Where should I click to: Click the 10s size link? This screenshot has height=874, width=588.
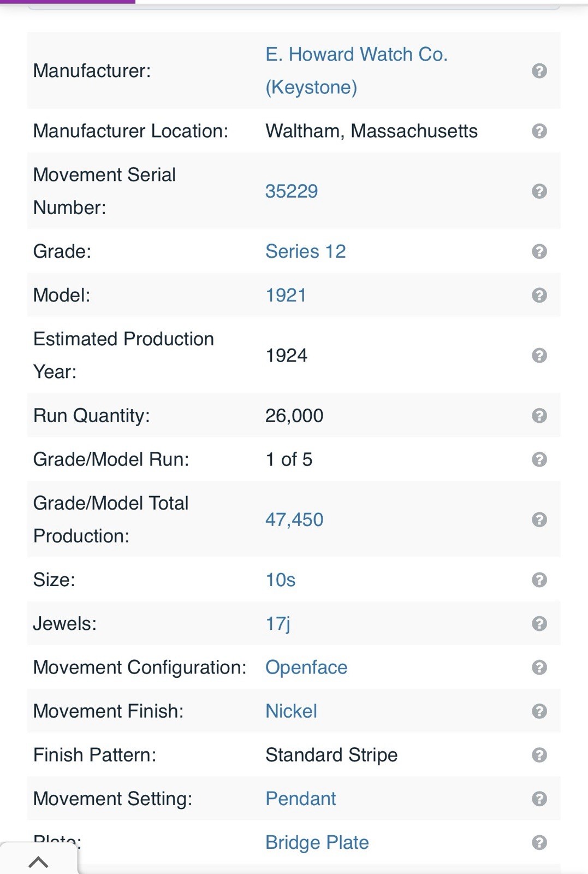click(280, 580)
